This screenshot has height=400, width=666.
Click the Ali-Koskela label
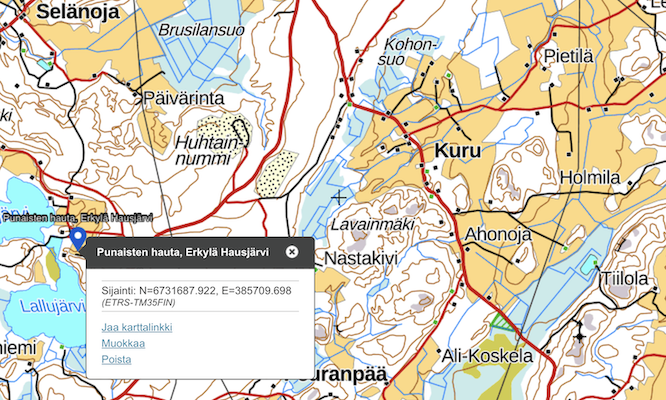[487, 356]
